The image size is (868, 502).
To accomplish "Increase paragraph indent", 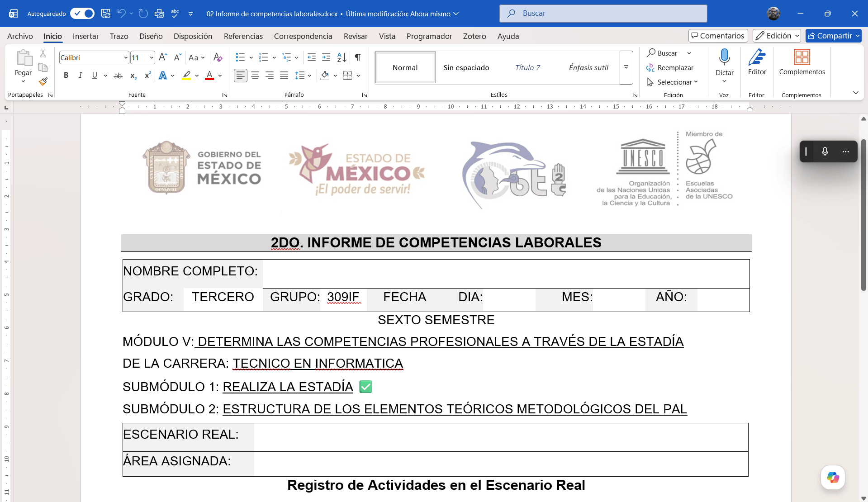I will click(326, 57).
